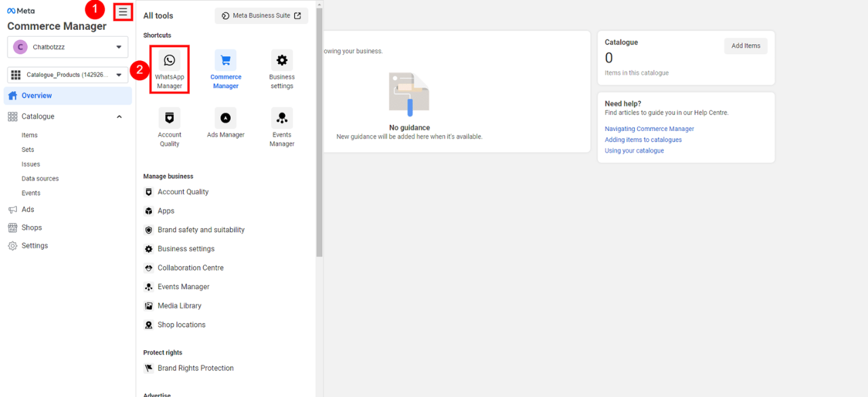
Task: Select Events Manager in Manage business list
Action: (184, 287)
